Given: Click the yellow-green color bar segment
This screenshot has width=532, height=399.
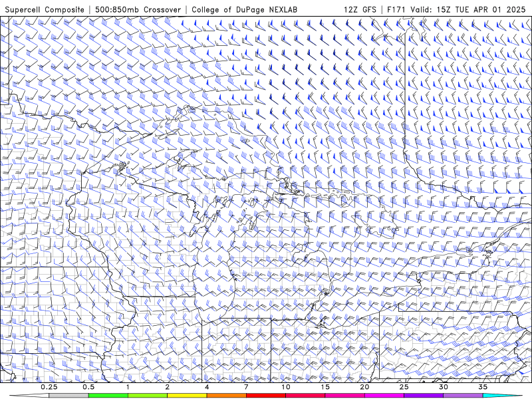Looking at the screenshot, I should 148,396.
